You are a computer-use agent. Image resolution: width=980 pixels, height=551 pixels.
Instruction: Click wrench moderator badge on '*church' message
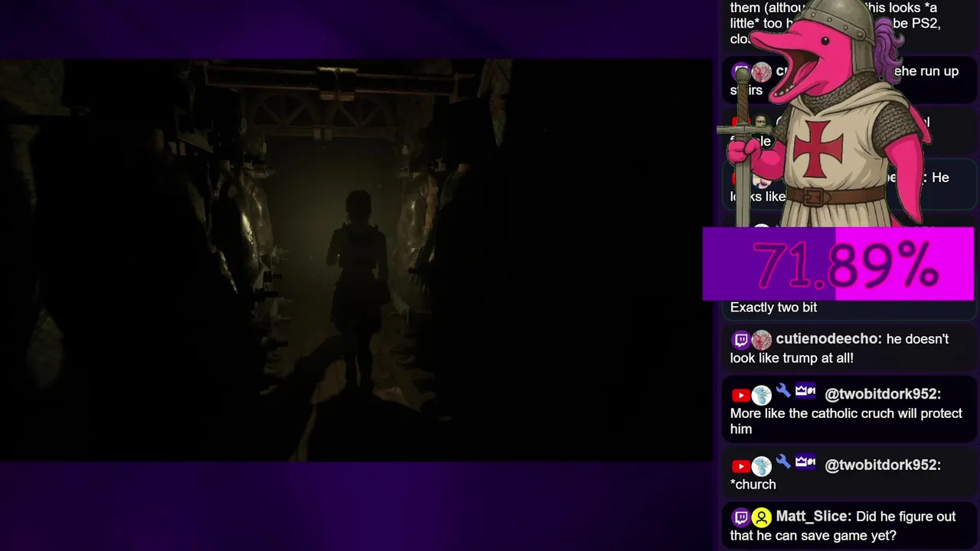(783, 462)
